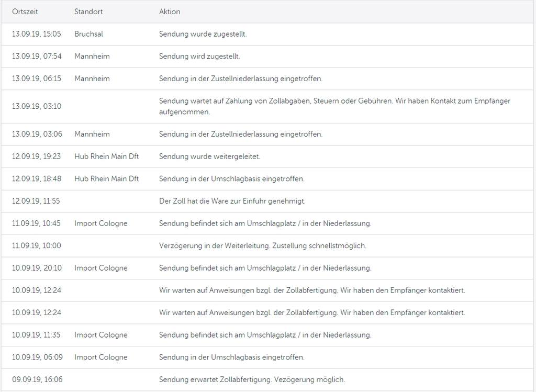Select the 12.09.19, 18:48 timestamp

(x=37, y=178)
